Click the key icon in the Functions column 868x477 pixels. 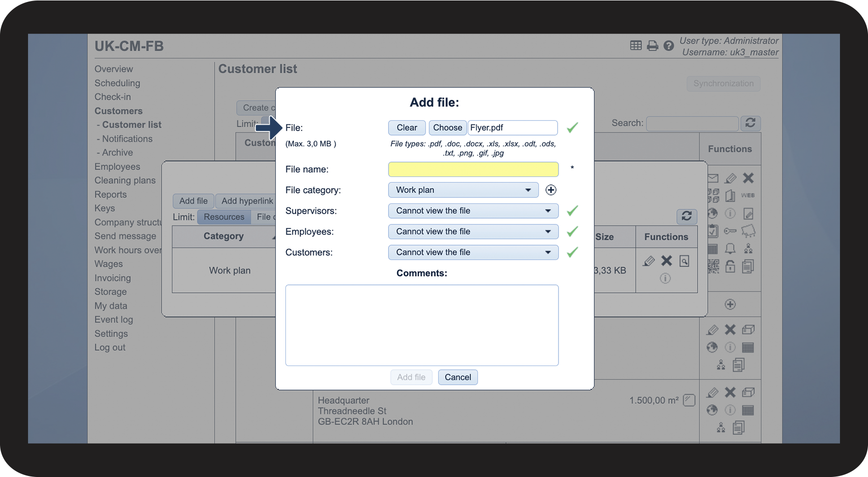[730, 231]
